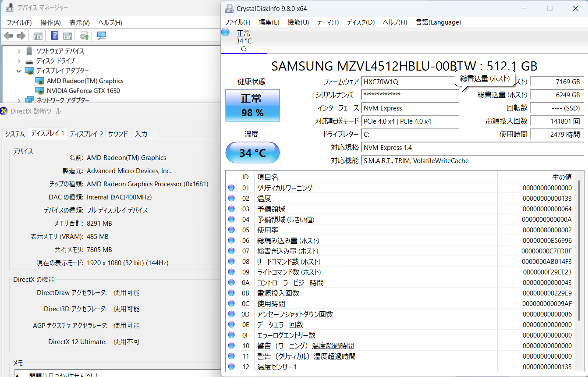Switch to サウンド tab in DirectX tool
The height and width of the screenshot is (377, 588).
[x=118, y=134]
